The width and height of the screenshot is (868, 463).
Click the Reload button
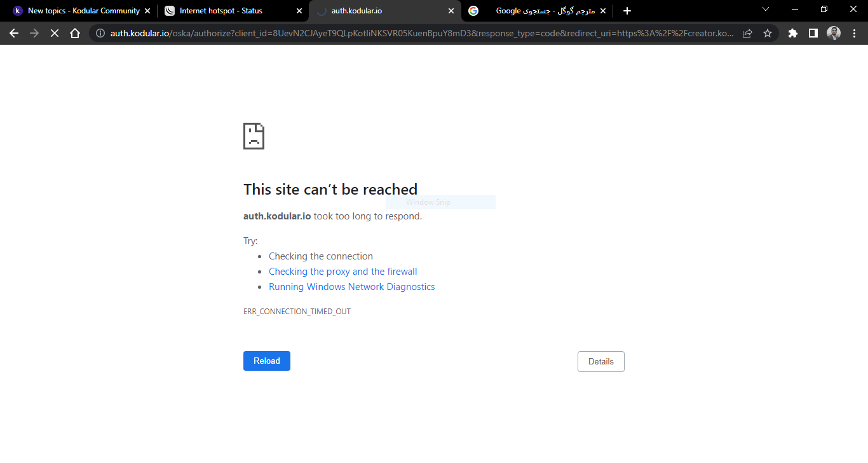coord(267,361)
